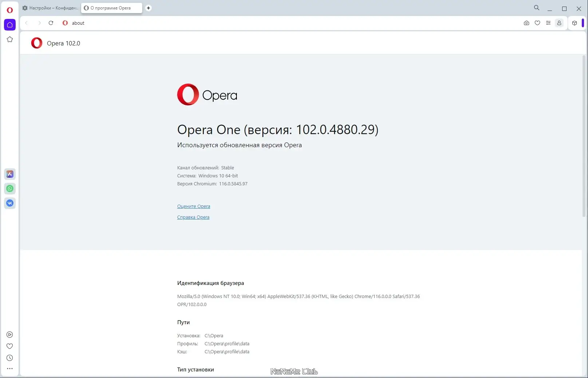Go to the Start page home icon
588x378 pixels.
pos(10,25)
